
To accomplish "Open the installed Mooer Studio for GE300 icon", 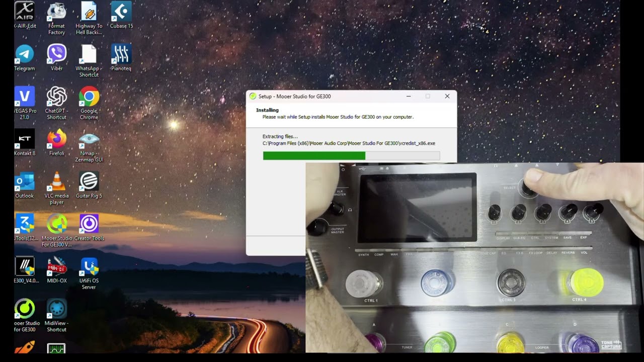I will click(x=25, y=316).
